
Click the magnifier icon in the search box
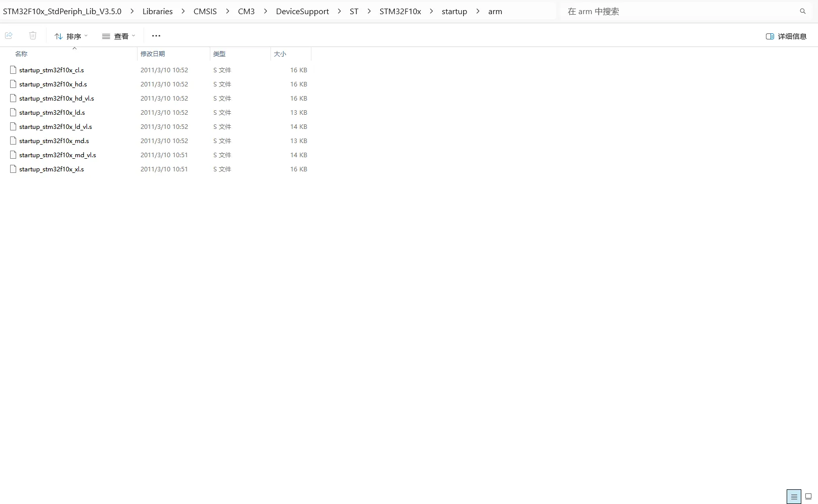[x=802, y=11]
